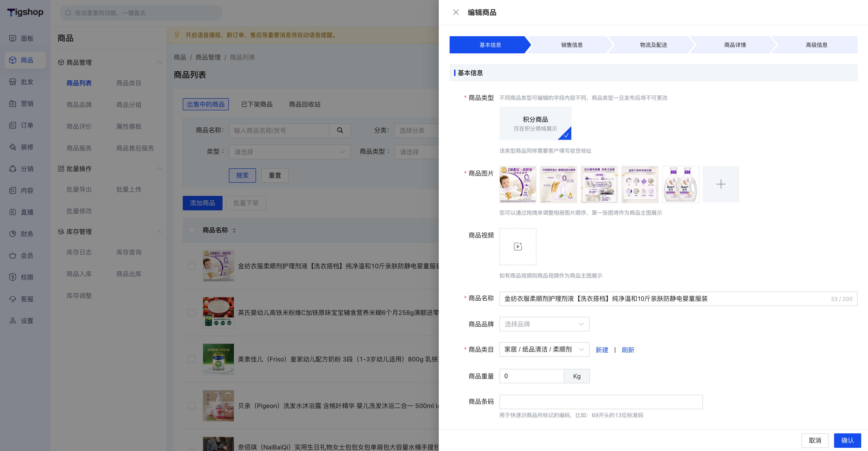Screen dimensions: 868x451
Task: Open the 财务 finance sidebar icon
Action: (12, 234)
